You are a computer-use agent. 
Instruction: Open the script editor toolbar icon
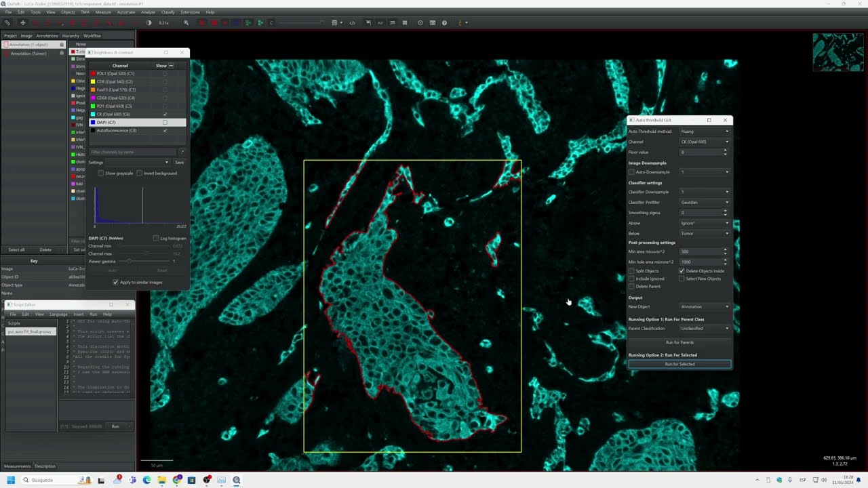(x=352, y=22)
